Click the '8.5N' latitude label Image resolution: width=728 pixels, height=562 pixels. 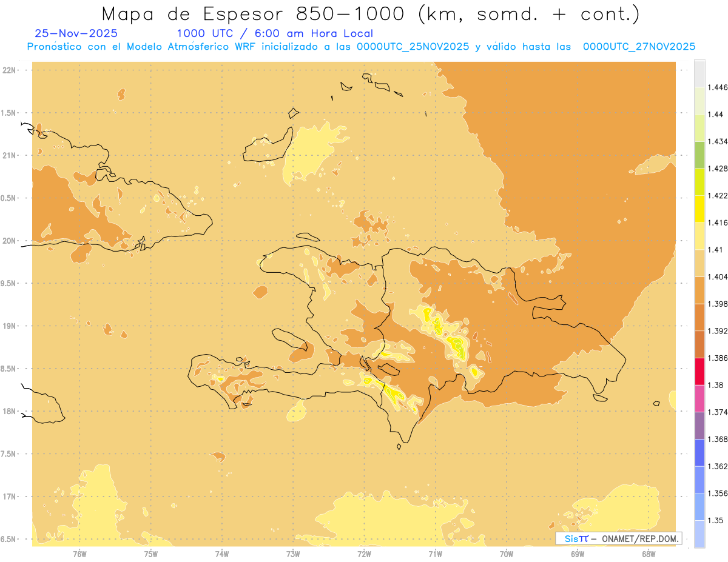9,369
